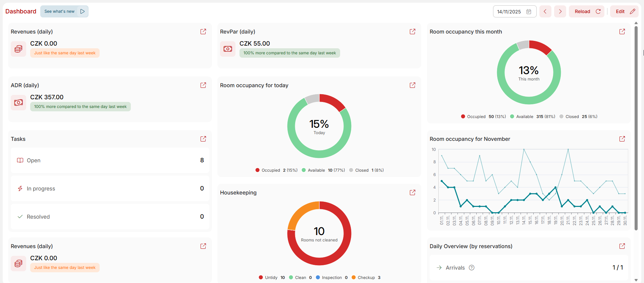This screenshot has width=644, height=283.
Task: Go to next day with right chevron
Action: coord(560,11)
